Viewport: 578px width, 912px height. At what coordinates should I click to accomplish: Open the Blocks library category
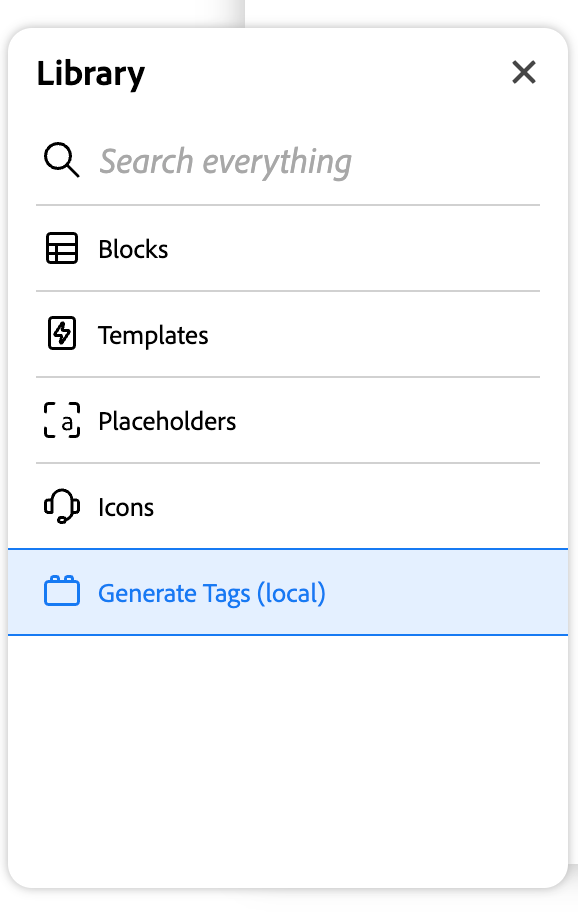point(288,248)
